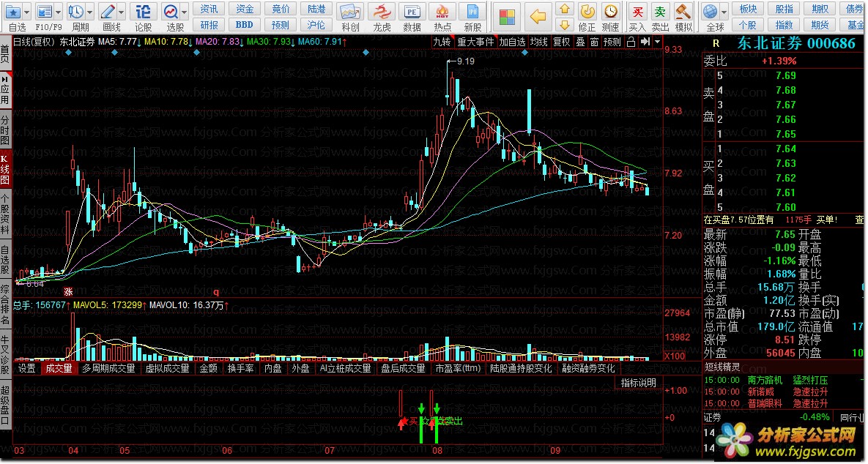868x464 pixels.
Task: Click the four-color window layout icon
Action: [x=507, y=17]
